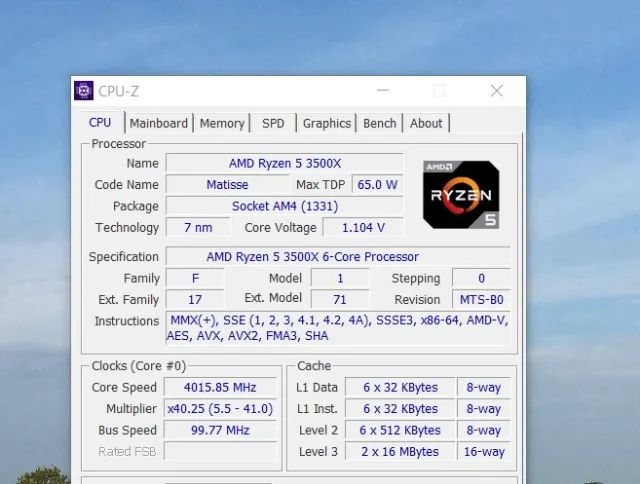Click the 'Core Speed' label

pos(124,387)
